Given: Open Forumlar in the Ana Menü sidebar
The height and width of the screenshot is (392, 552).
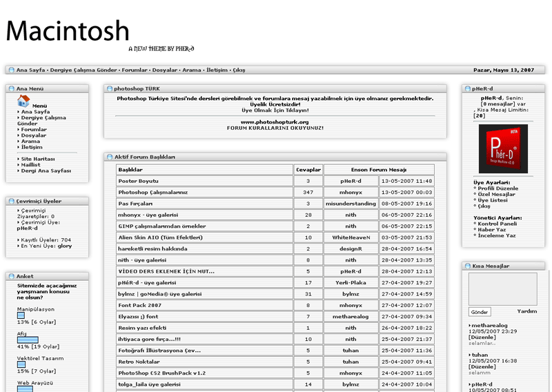Looking at the screenshot, I should (x=34, y=130).
